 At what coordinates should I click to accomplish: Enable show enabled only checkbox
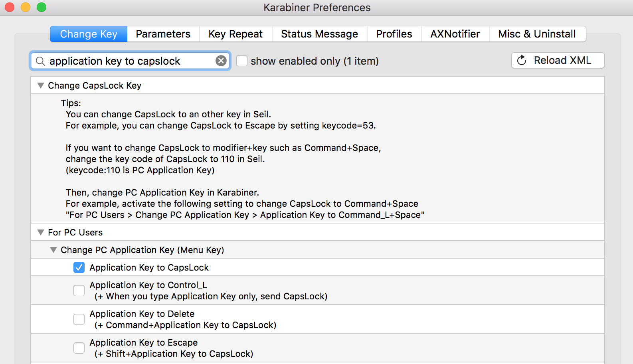[x=242, y=61]
